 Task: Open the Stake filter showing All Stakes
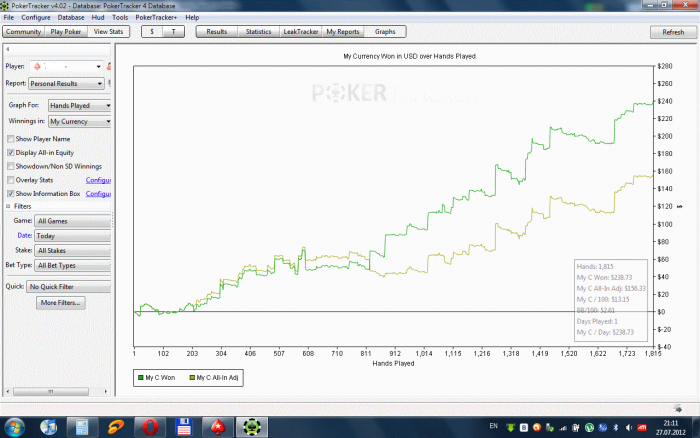73,250
